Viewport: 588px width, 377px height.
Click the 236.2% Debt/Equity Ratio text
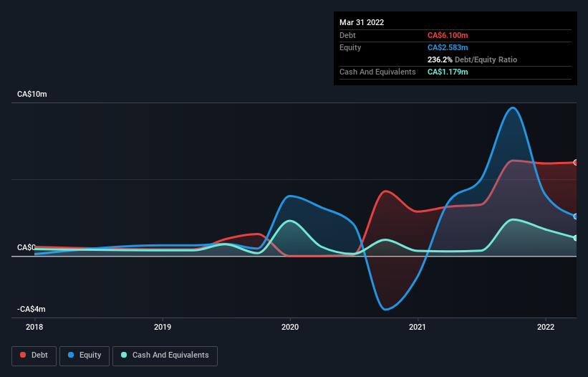pos(472,59)
